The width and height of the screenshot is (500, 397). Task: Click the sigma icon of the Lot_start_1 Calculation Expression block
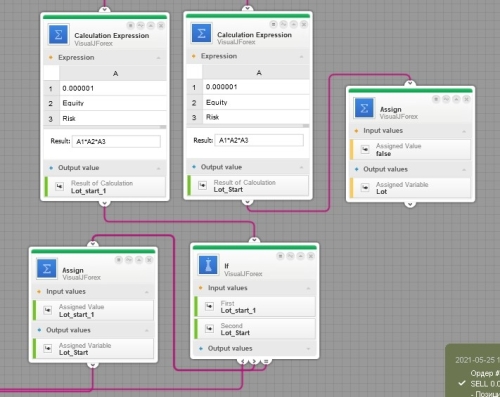tap(58, 34)
